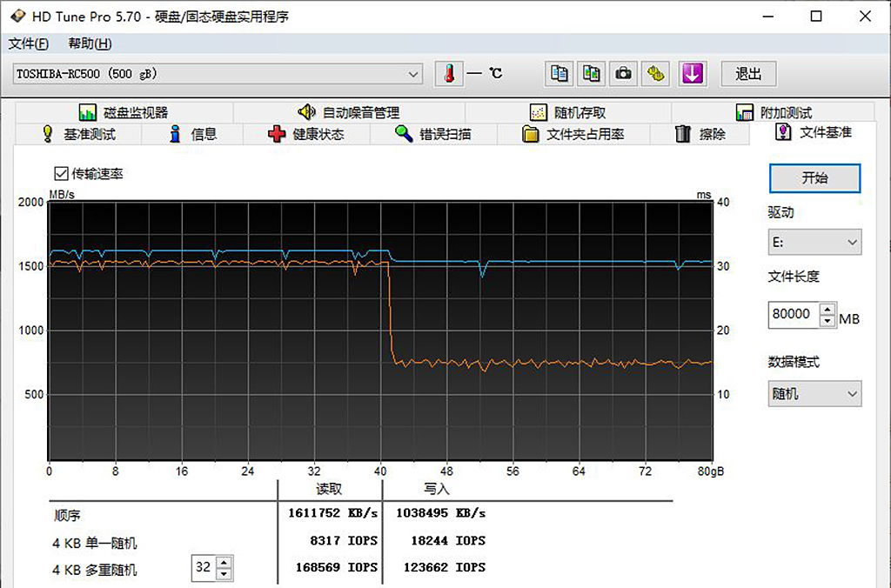The width and height of the screenshot is (891, 588).
Task: Click the copy text to clipboard icon
Action: click(x=559, y=74)
